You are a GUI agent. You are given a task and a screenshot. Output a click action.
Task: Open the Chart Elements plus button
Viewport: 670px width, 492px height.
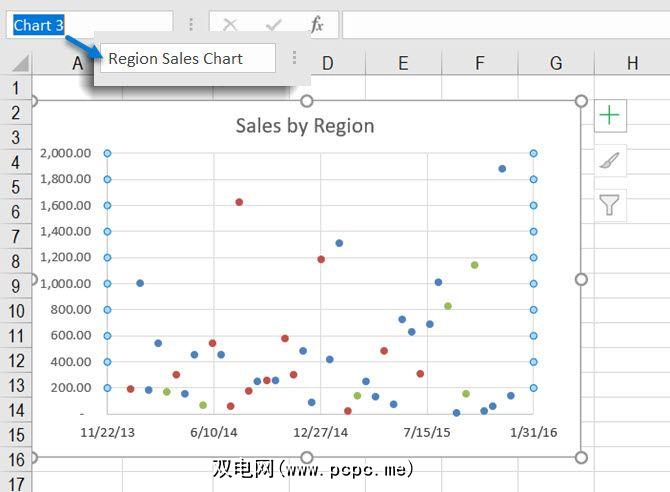pyautogui.click(x=609, y=115)
